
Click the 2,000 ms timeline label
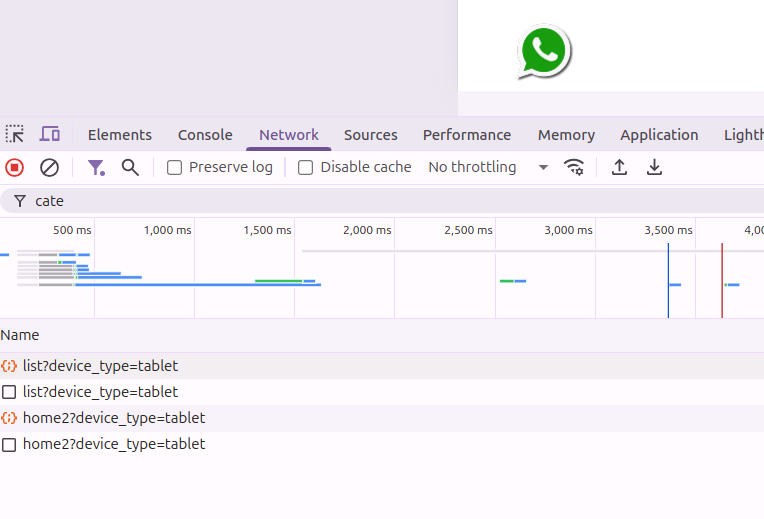point(367,230)
